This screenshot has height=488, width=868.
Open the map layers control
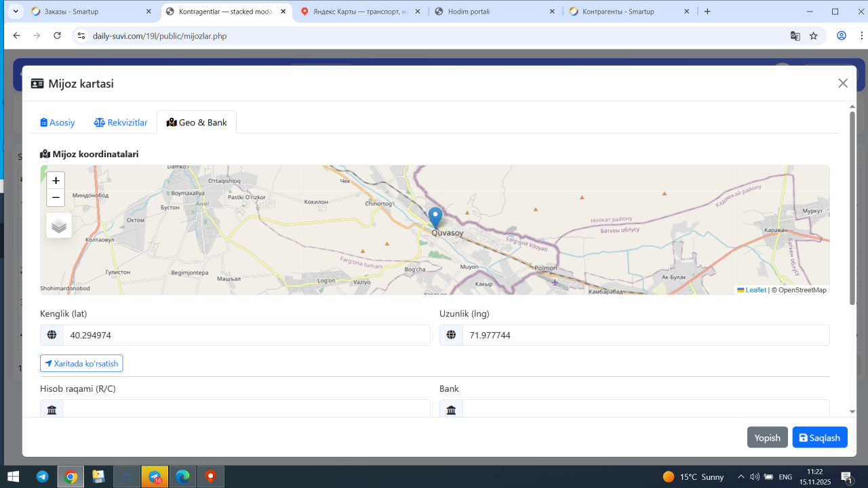pyautogui.click(x=59, y=226)
